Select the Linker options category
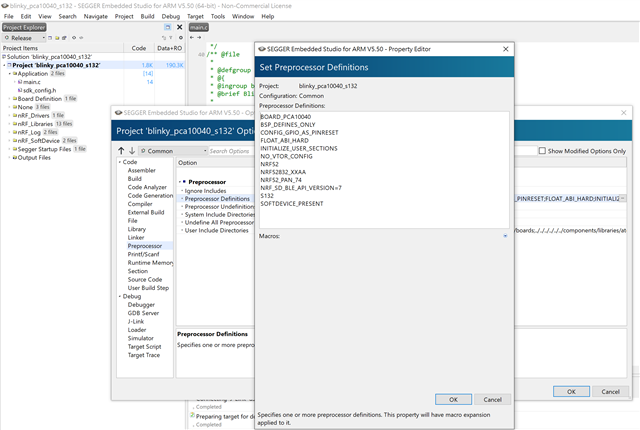The height and width of the screenshot is (430, 640). [x=136, y=237]
